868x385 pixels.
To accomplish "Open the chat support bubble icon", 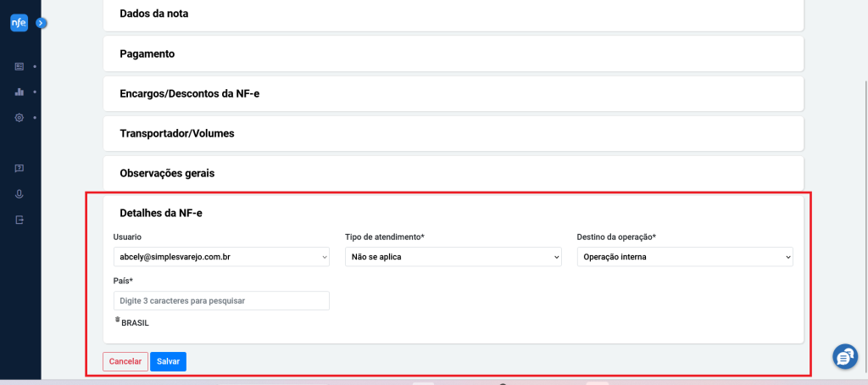I will (x=845, y=357).
